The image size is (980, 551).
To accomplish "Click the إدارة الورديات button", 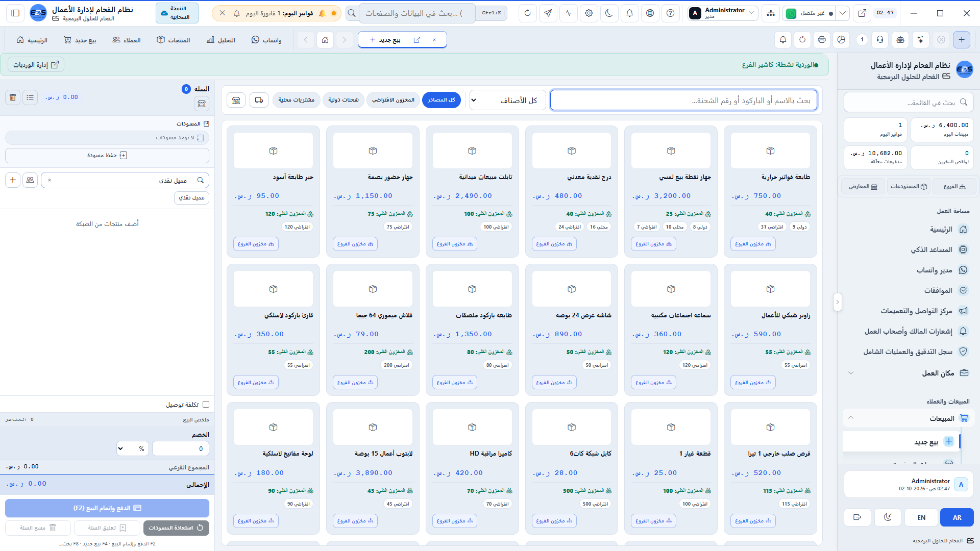I will (36, 65).
